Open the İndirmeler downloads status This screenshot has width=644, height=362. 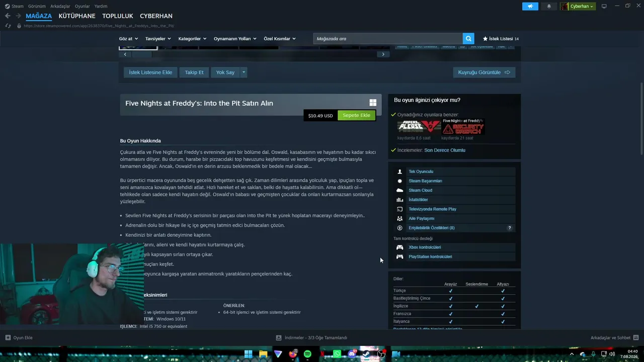tap(311, 338)
